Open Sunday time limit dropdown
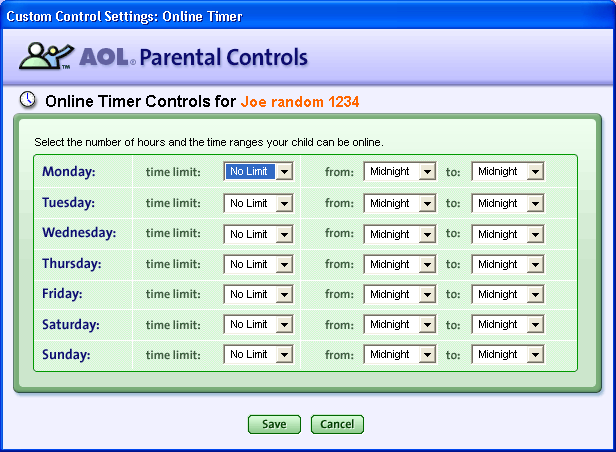The width and height of the screenshot is (616, 452). [258, 354]
